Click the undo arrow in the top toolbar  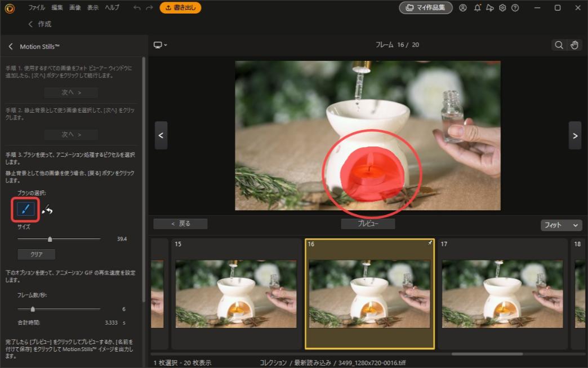(x=136, y=8)
